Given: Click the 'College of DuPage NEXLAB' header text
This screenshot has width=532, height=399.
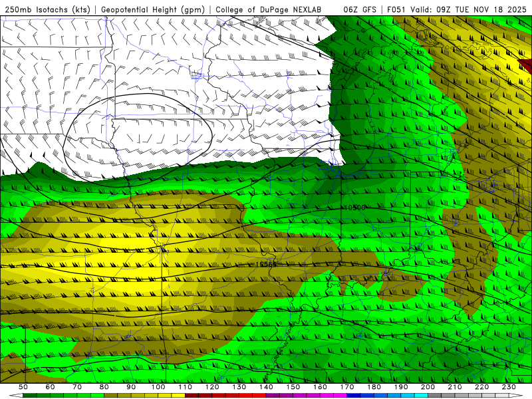Looking at the screenshot, I should click(x=269, y=9).
